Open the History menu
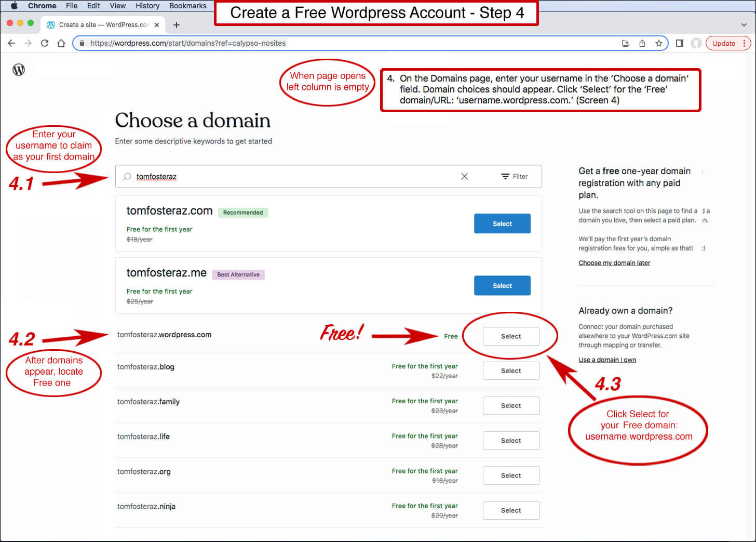 click(x=147, y=6)
